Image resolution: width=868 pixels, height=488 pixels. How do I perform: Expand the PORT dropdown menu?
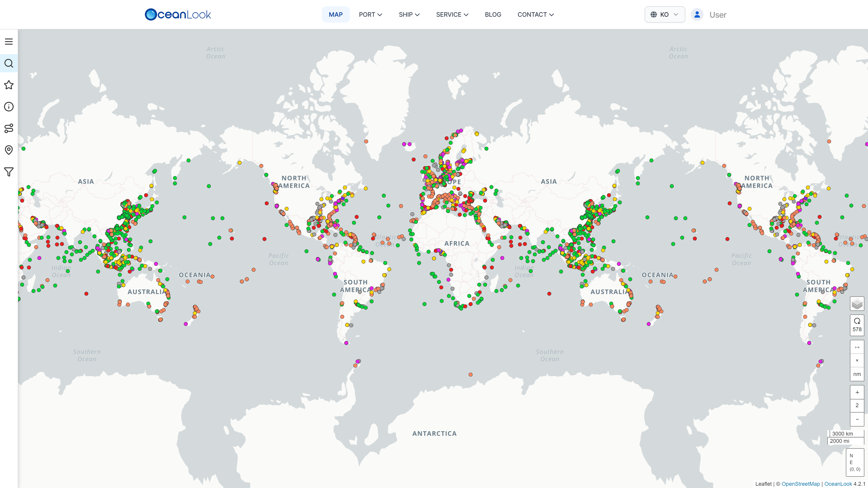pyautogui.click(x=370, y=14)
